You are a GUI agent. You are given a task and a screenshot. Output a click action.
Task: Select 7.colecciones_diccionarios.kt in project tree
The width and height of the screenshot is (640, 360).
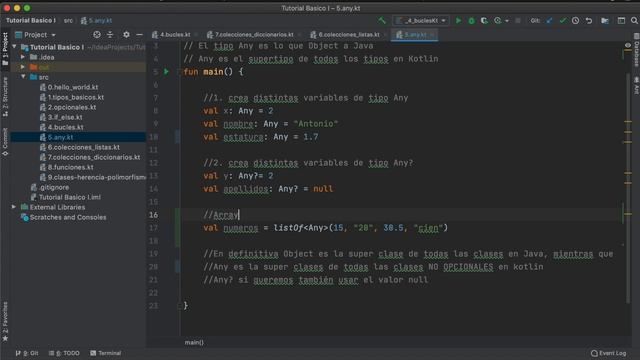coord(93,157)
